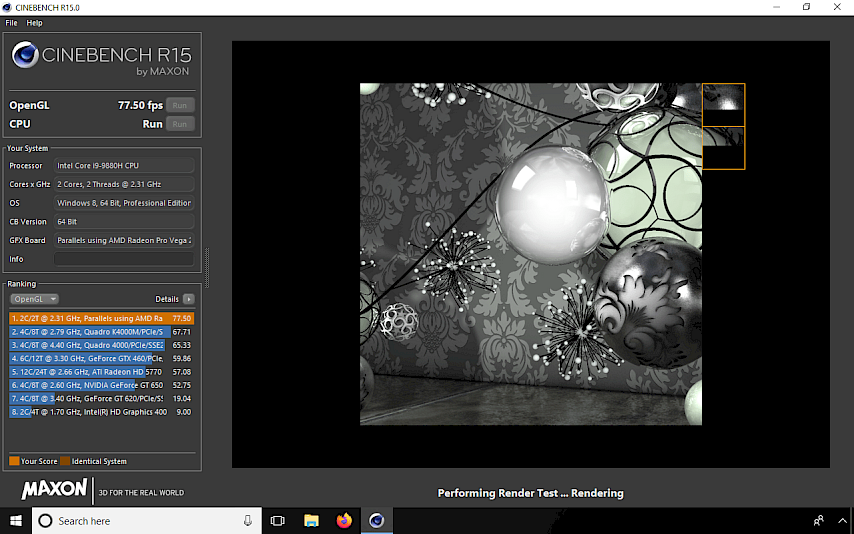Click the taskbar microphone icon
Screen dimensions: 854x534
[x=247, y=521]
